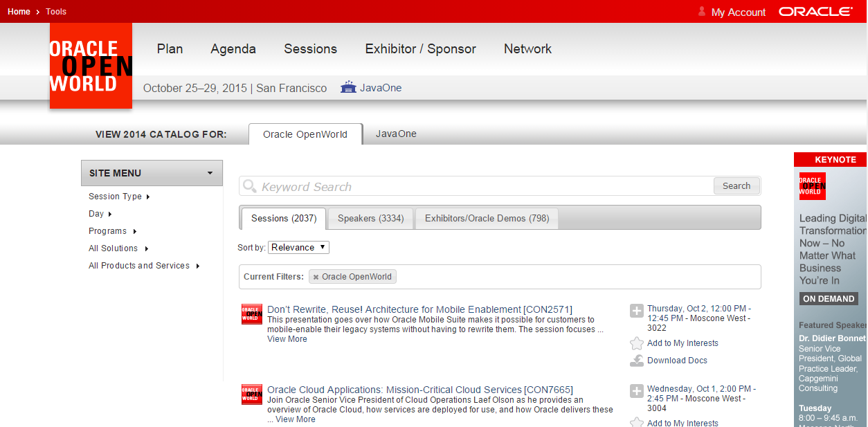Click the CON2571 session OpenWorld thumbnail
868x427 pixels.
(251, 314)
